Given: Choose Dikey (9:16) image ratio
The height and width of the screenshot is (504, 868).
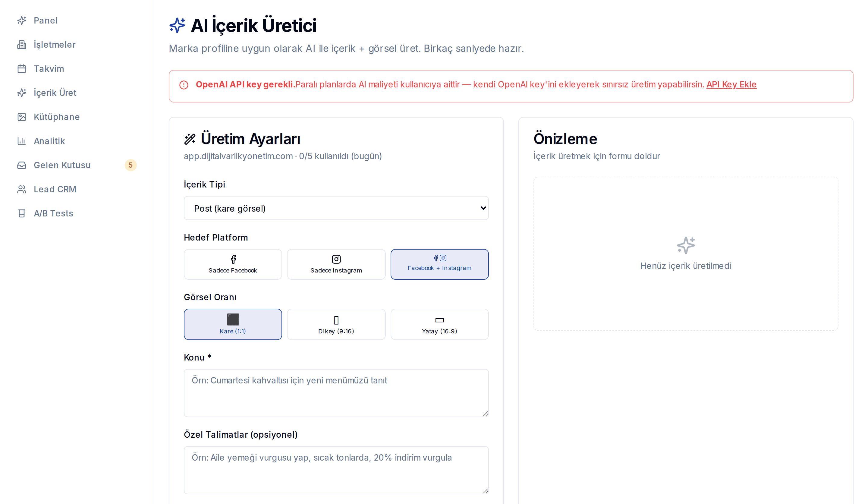Looking at the screenshot, I should click(336, 324).
